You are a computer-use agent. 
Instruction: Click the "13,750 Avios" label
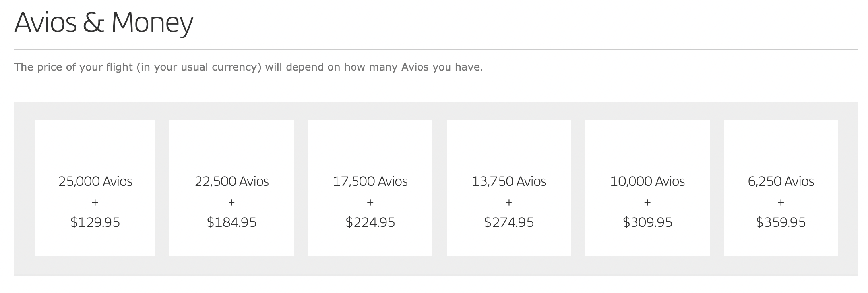coord(509,181)
